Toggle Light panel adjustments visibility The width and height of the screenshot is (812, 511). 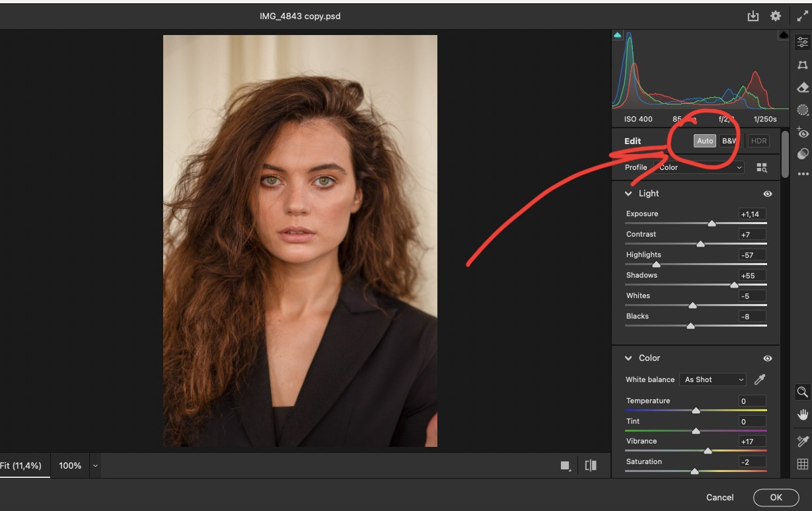click(x=767, y=193)
